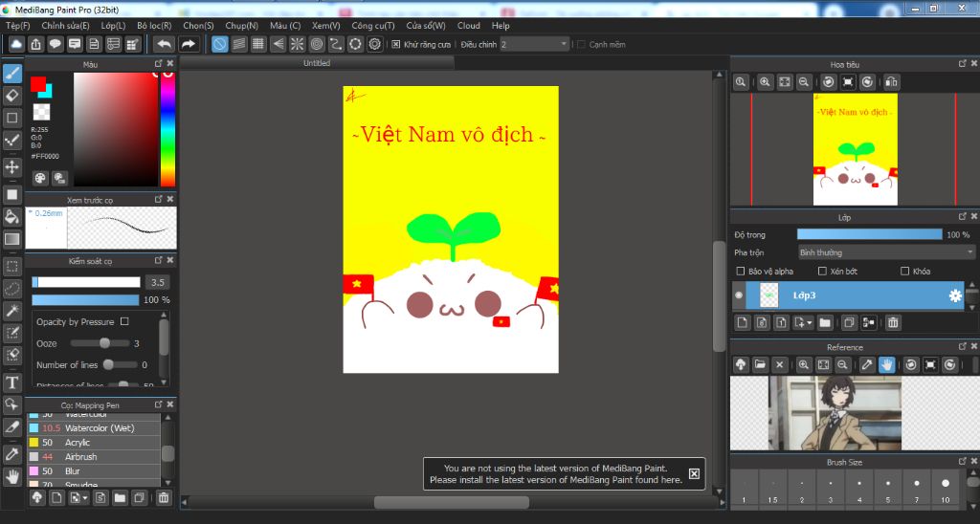Select the Eraser tool

pos(11,96)
